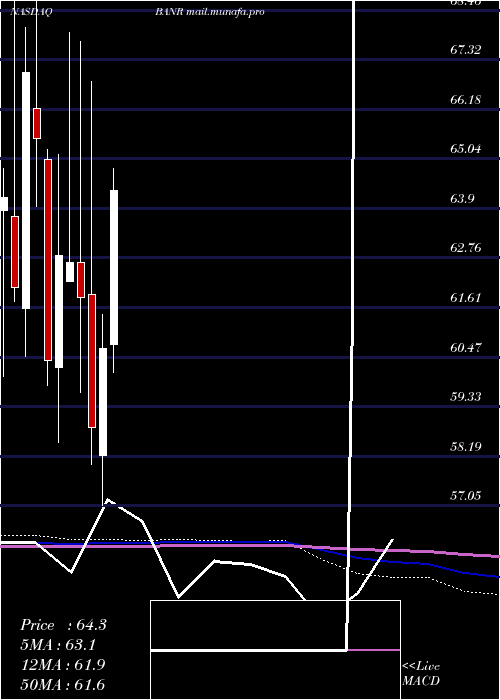Click the 50MA : 61.6 readout
This screenshot has width=500, height=700.
coord(63,684)
